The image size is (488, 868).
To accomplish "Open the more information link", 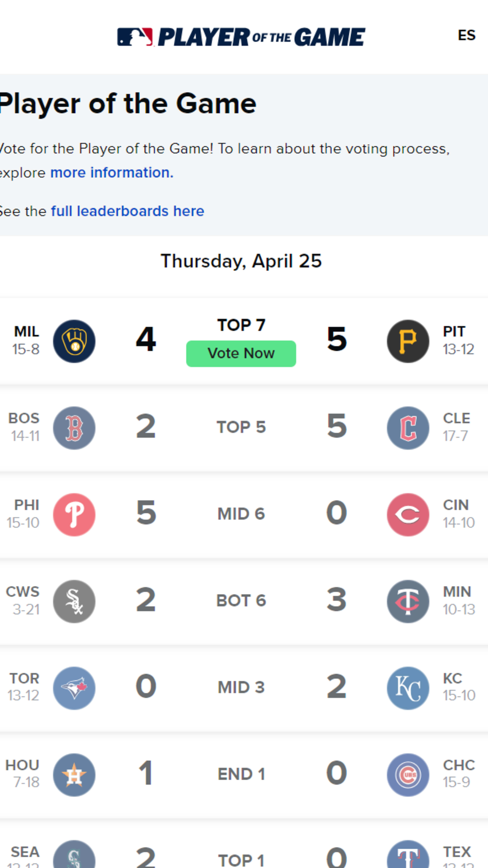I will pyautogui.click(x=112, y=172).
